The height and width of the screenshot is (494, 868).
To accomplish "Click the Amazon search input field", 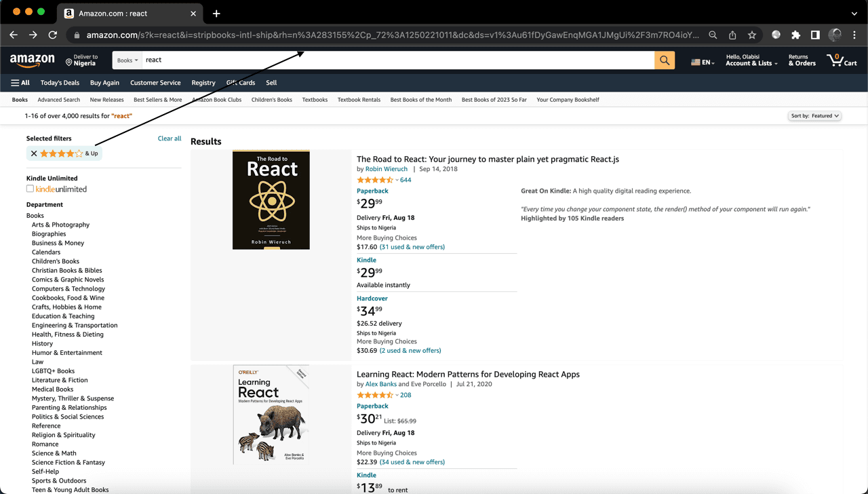I will tap(398, 60).
